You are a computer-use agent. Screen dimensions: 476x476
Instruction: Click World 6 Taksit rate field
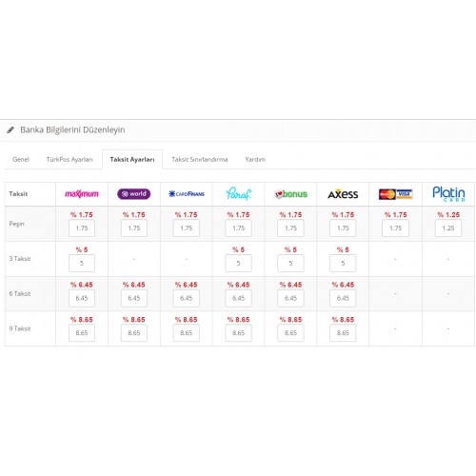[134, 298]
